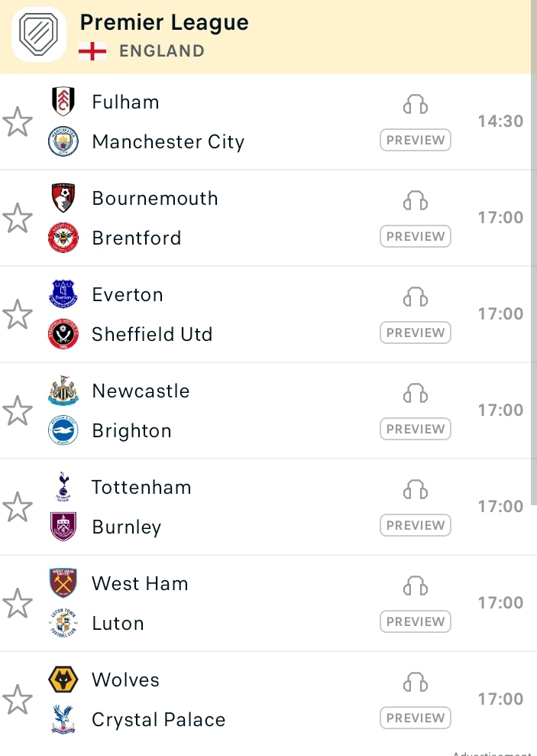Click the Manchester City club crest
Screen dimensions: 537x756
tap(63, 141)
